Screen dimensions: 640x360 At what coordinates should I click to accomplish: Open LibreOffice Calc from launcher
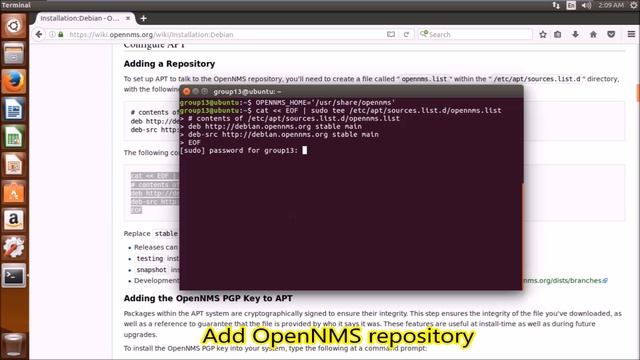(13, 137)
